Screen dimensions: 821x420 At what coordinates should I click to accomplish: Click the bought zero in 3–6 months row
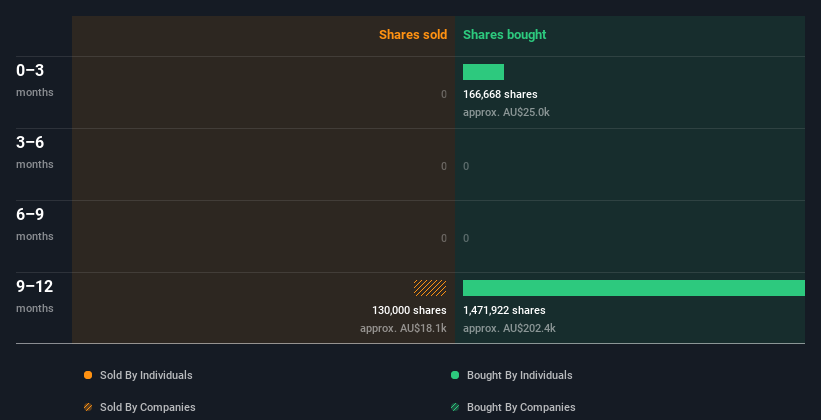[x=466, y=166]
